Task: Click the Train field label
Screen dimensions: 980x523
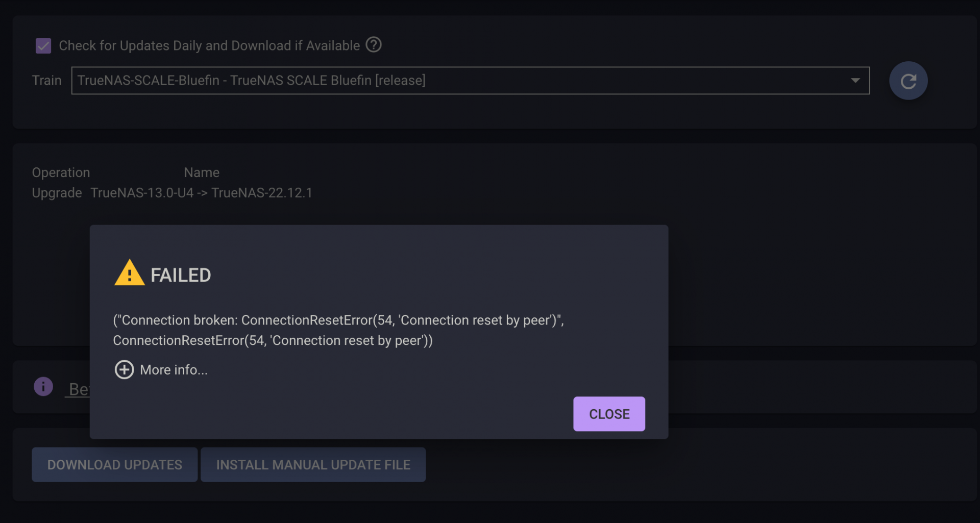Action: tap(46, 81)
